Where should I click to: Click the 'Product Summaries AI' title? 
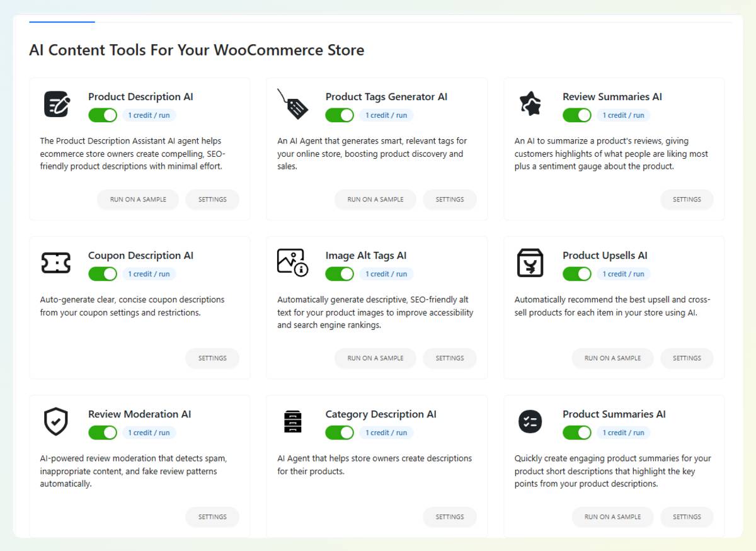(614, 414)
